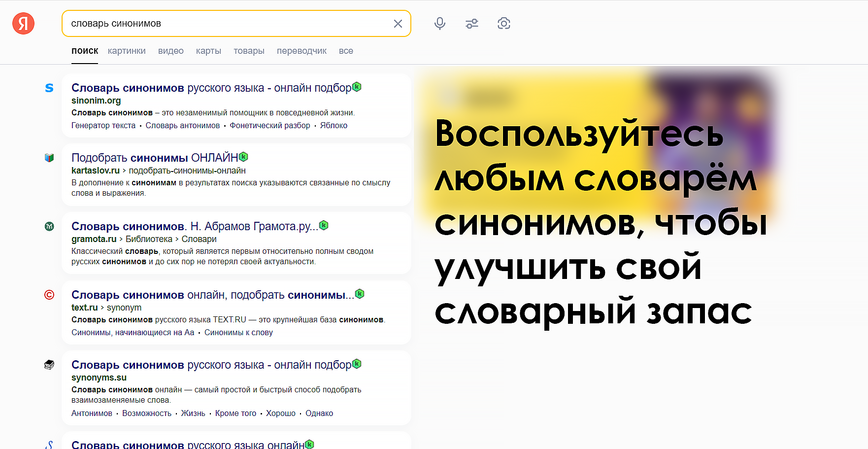Start image search with camera icon
Image resolution: width=868 pixels, height=449 pixels.
(504, 23)
